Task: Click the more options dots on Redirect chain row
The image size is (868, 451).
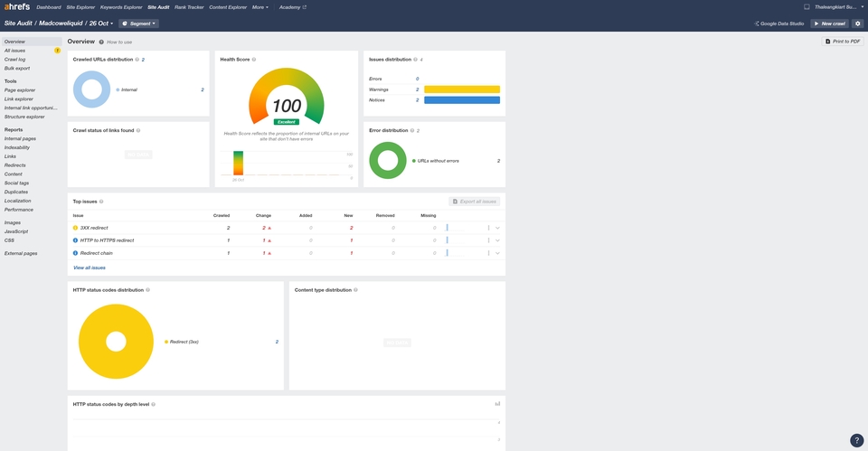Action: point(488,253)
